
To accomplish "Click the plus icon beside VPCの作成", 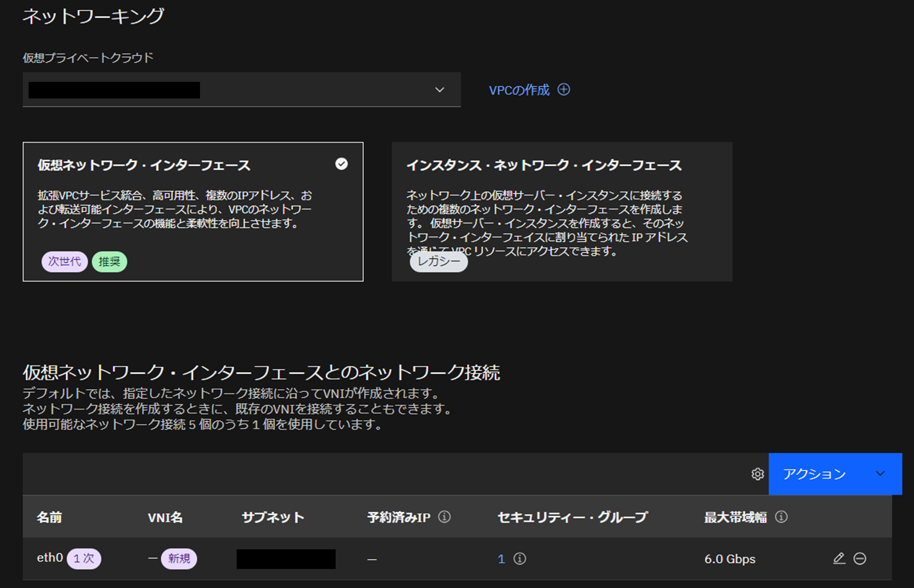I will (x=564, y=89).
